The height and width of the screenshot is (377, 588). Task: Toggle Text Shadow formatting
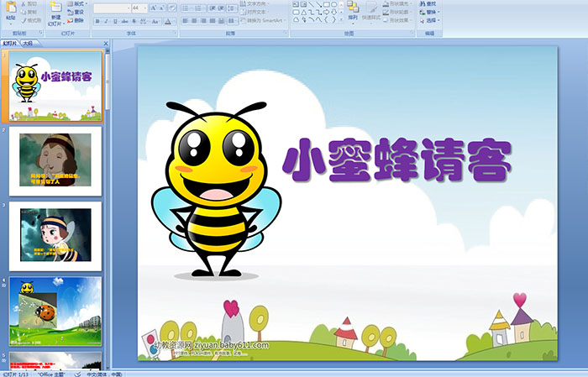pos(134,21)
